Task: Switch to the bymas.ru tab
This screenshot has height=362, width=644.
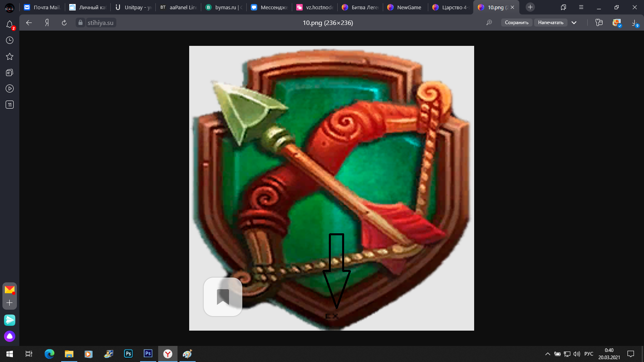Action: tap(224, 7)
